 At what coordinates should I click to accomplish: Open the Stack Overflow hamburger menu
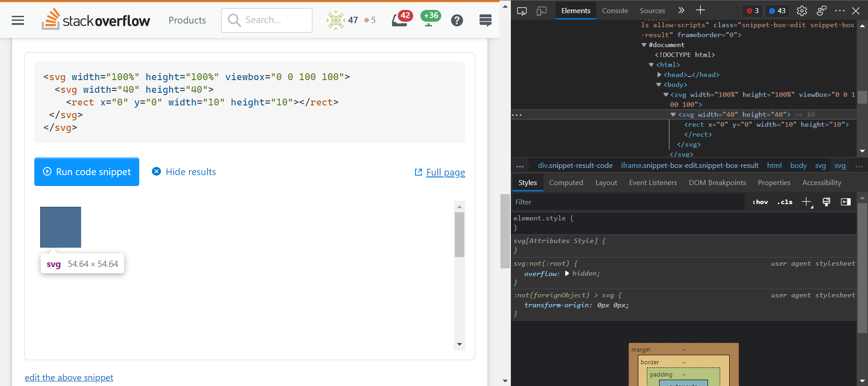point(18,20)
